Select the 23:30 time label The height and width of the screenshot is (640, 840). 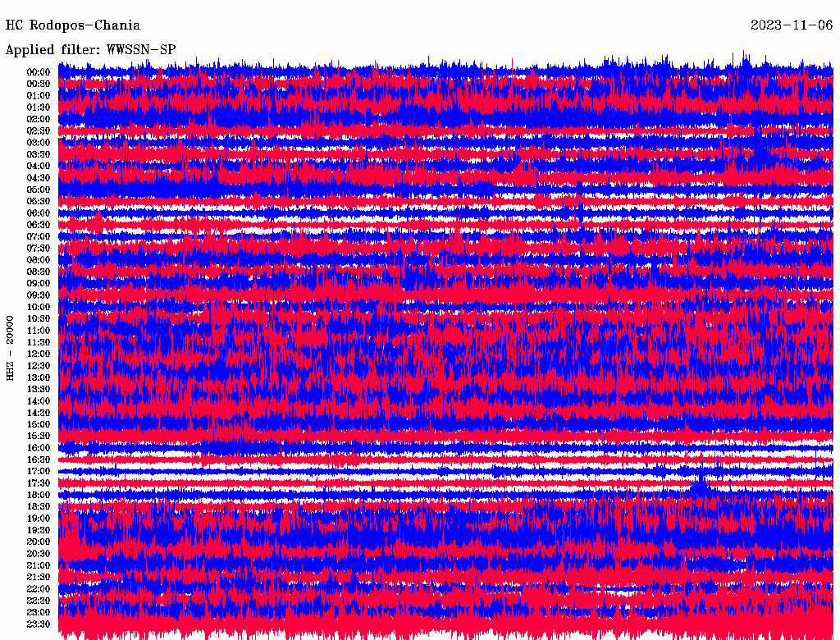coord(38,624)
